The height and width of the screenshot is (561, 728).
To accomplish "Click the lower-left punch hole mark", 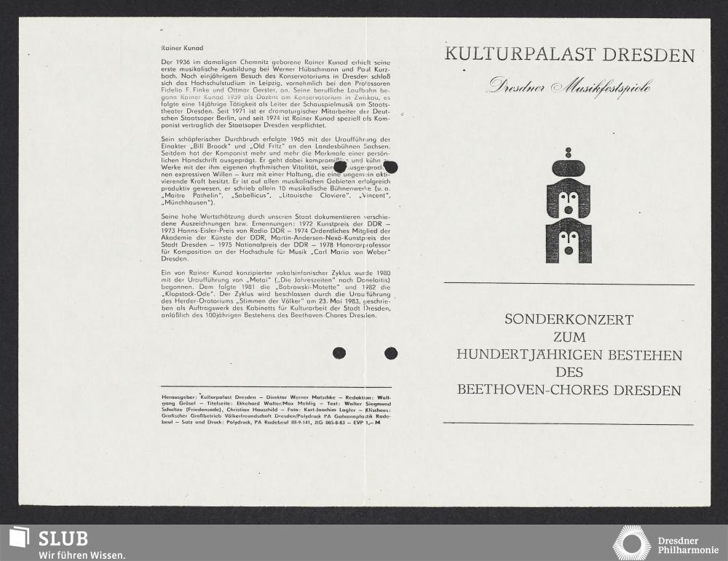I will [x=339, y=353].
